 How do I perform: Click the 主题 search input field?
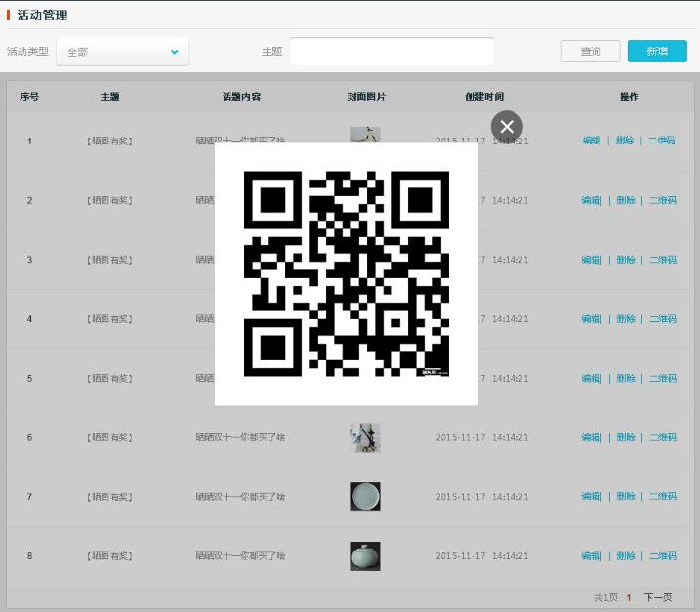(391, 52)
